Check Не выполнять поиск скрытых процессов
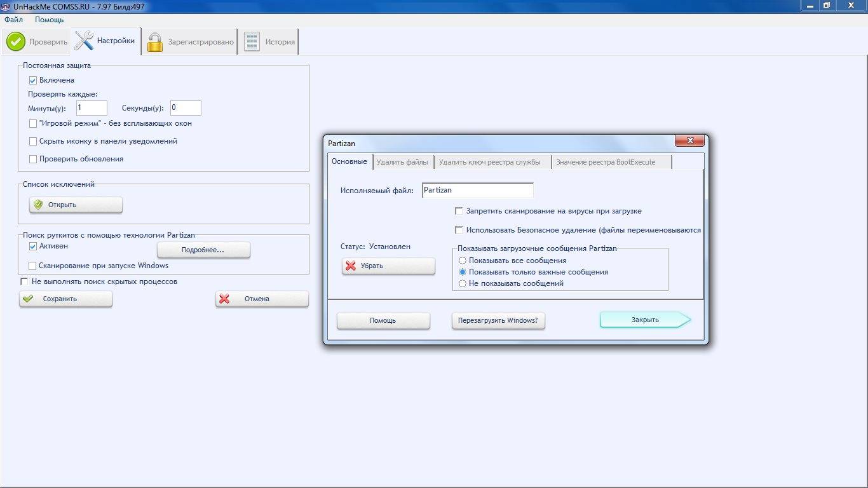The height and width of the screenshot is (488, 868). tap(25, 281)
